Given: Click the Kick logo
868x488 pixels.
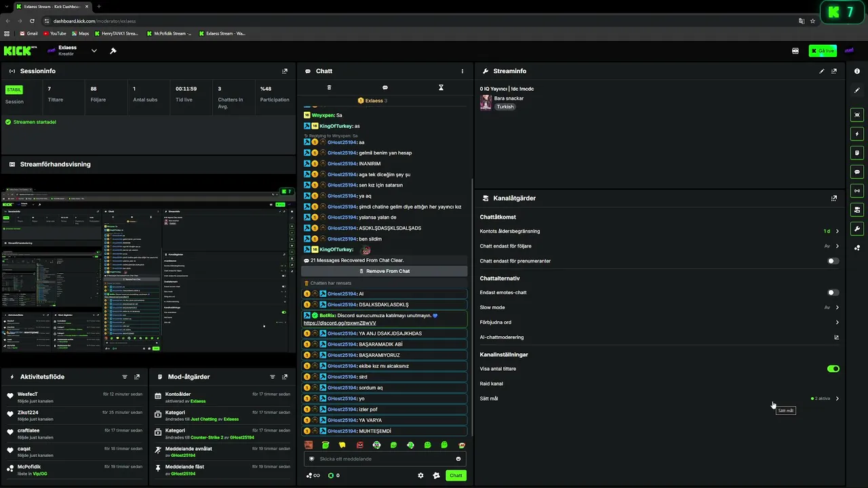Looking at the screenshot, I should click(x=19, y=51).
